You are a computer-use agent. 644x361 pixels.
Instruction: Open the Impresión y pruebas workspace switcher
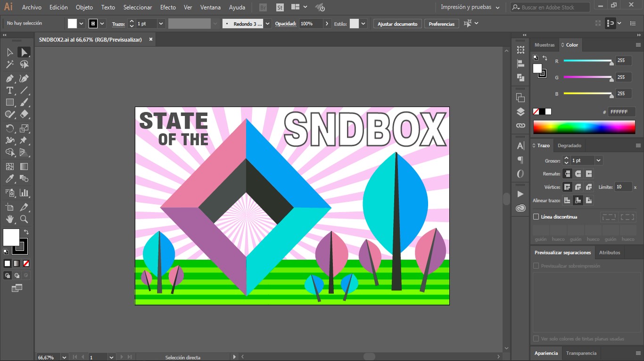click(470, 7)
